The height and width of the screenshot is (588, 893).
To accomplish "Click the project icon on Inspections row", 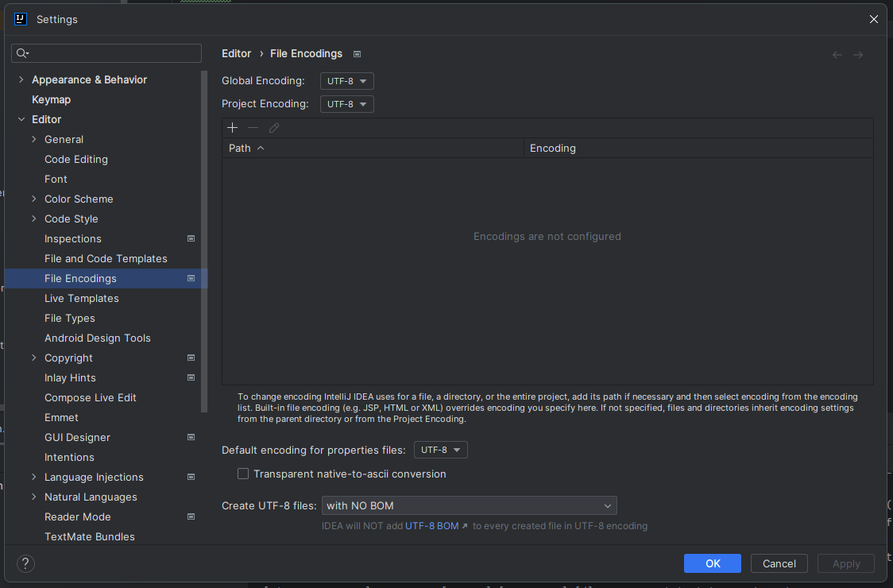I will 191,238.
